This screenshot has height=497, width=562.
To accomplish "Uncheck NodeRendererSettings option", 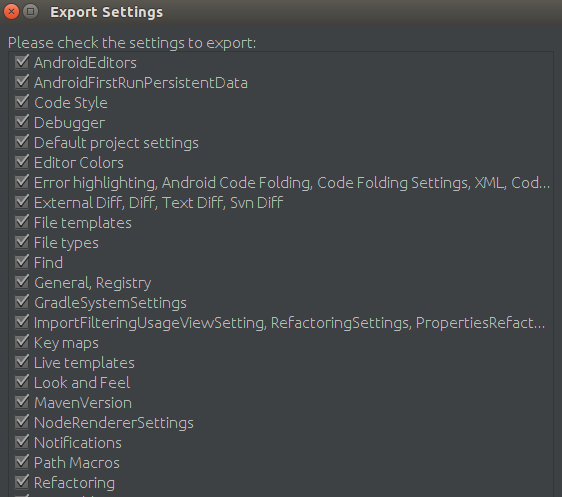I will pos(22,422).
